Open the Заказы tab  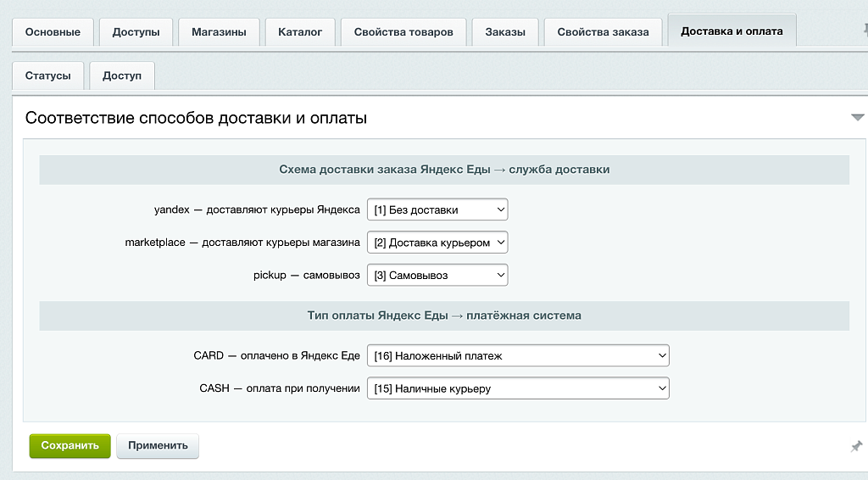click(505, 32)
